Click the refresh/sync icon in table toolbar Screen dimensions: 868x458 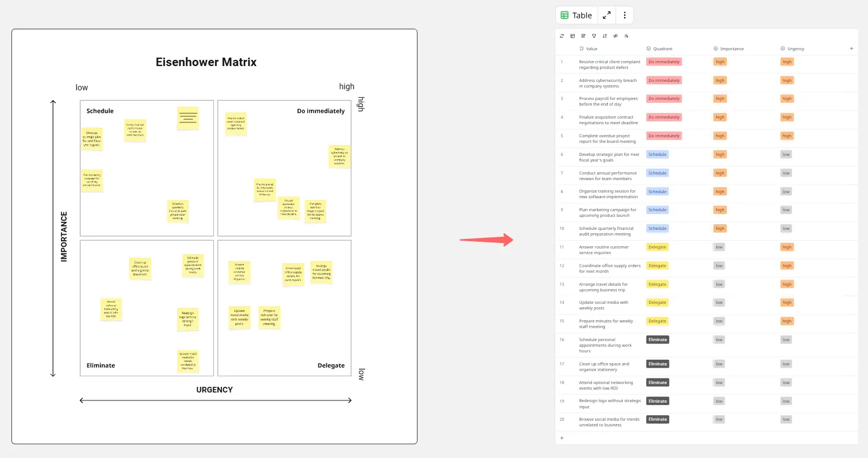562,36
